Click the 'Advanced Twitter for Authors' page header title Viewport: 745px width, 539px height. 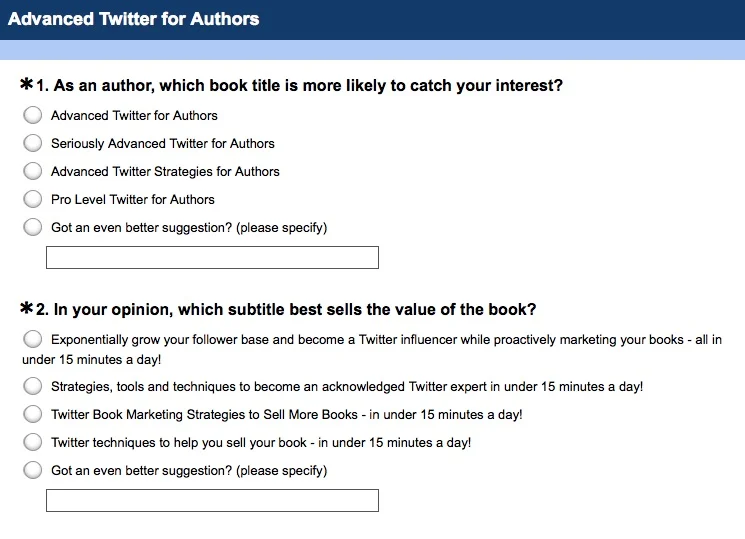click(x=133, y=19)
